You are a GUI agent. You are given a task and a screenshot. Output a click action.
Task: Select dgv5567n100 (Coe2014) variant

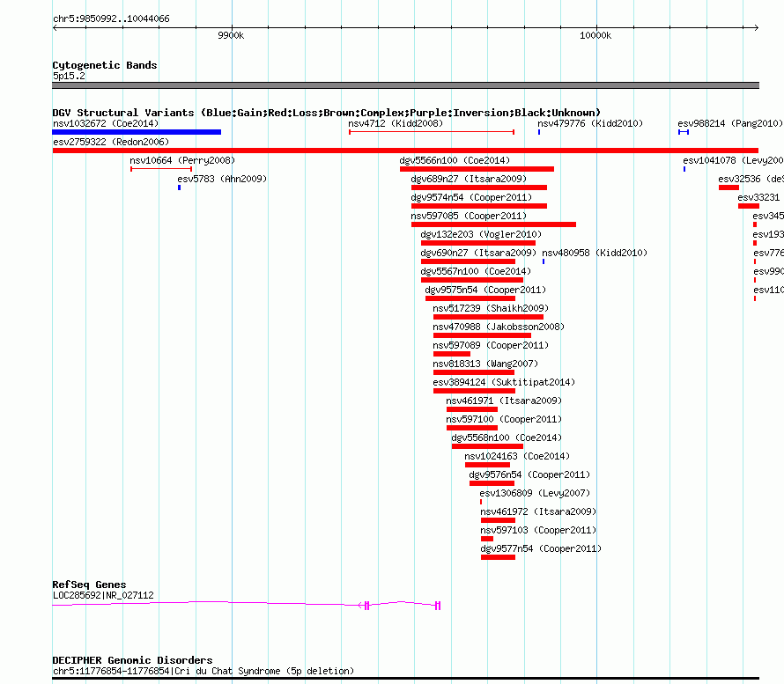coord(476,271)
